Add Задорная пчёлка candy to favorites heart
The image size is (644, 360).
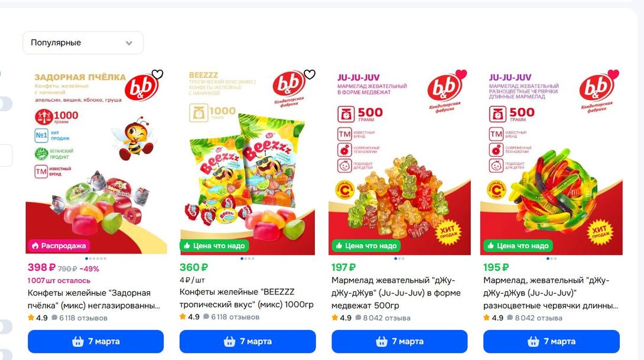coord(157,74)
